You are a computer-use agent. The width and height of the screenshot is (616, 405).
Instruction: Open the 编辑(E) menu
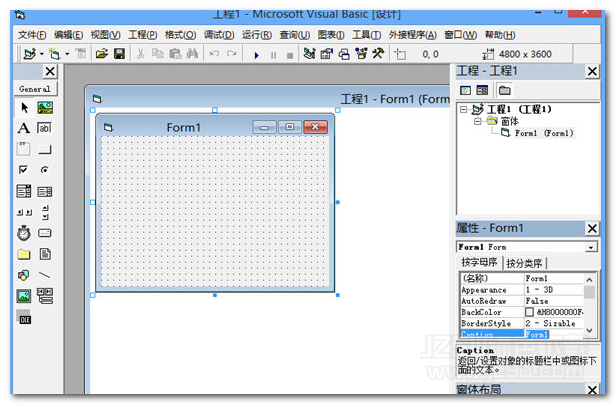(68, 35)
